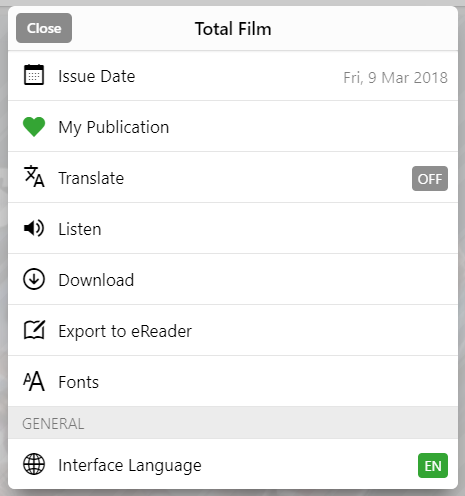Open the Interface Language row

(x=233, y=464)
